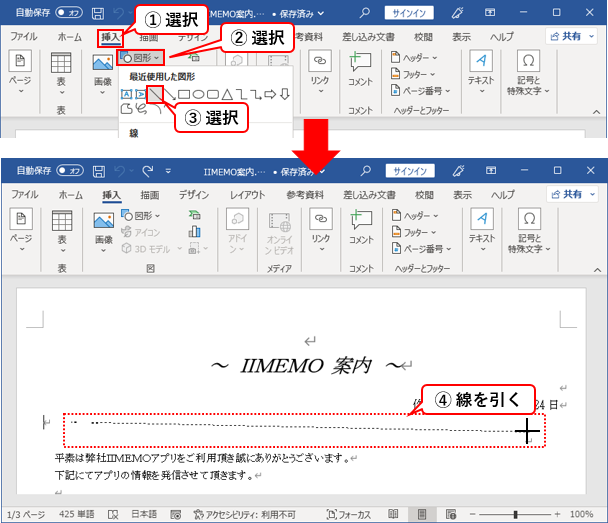Select the text box shape in gallery
Image resolution: width=608 pixels, height=523 pixels.
(126, 94)
